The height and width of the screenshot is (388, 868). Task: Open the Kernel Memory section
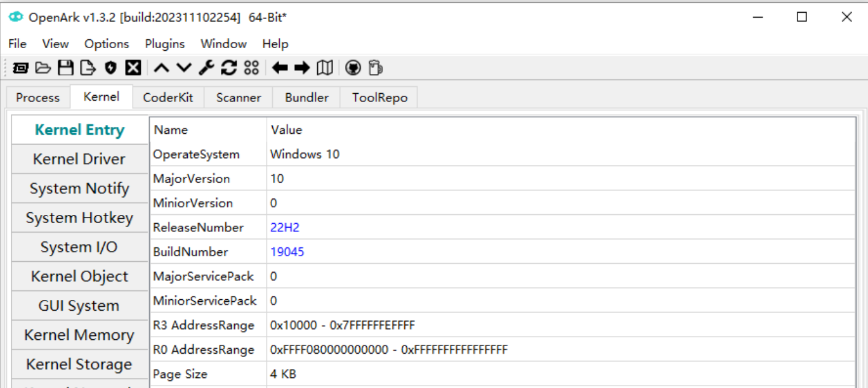pos(79,335)
